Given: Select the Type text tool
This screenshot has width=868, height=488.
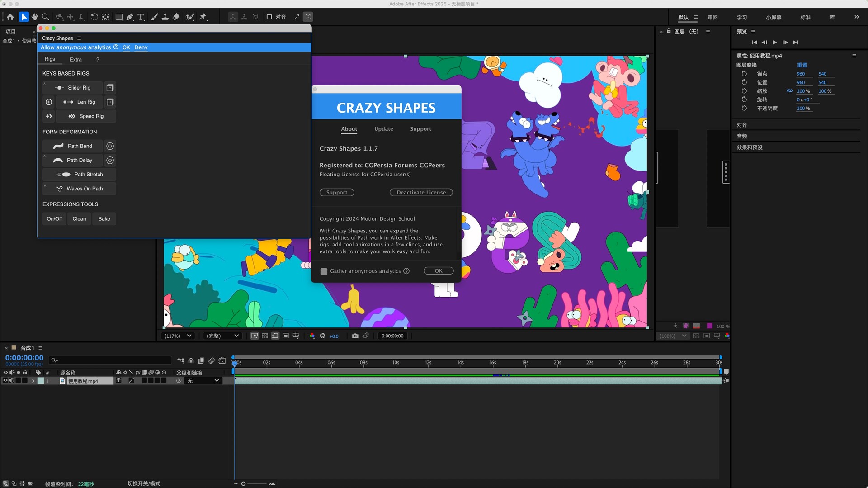Looking at the screenshot, I should [141, 17].
